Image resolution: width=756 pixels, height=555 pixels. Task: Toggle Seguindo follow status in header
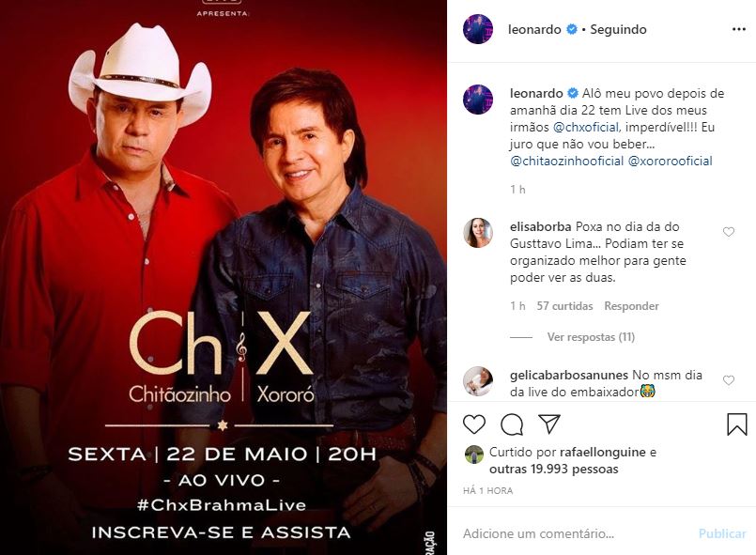point(618,29)
